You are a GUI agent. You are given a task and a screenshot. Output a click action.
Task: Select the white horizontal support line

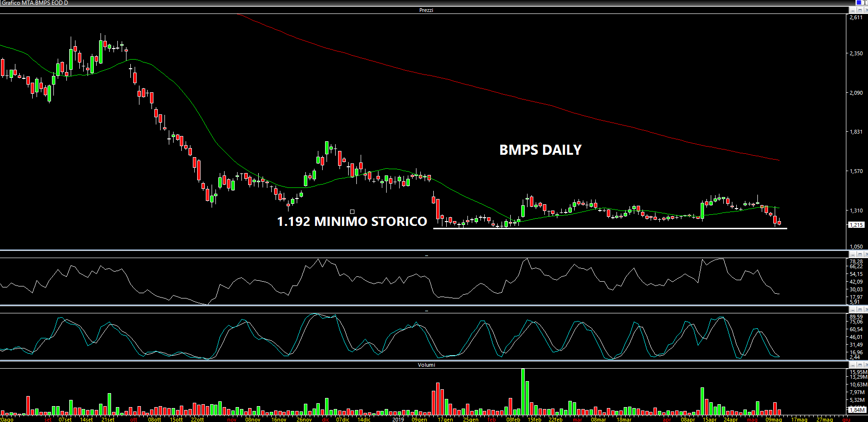click(610, 228)
